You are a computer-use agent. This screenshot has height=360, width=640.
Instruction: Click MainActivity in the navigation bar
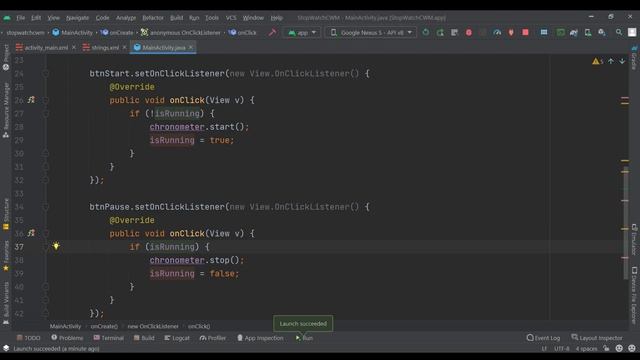click(73, 32)
